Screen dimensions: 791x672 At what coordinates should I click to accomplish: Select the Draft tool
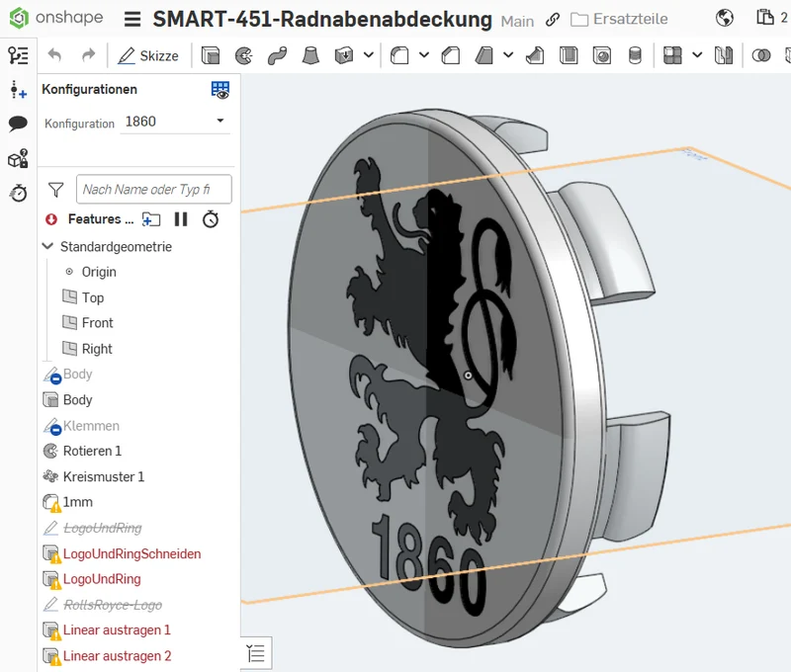(x=484, y=55)
